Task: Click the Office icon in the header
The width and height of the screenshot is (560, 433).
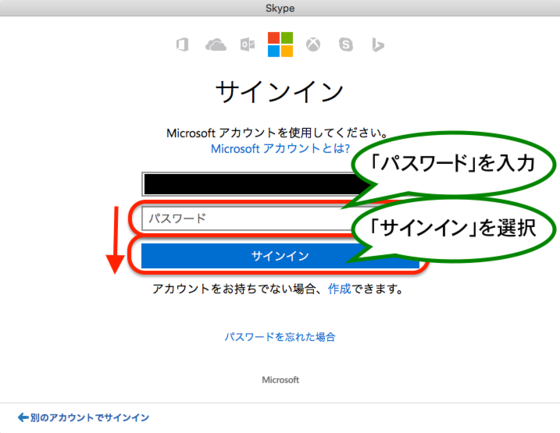Action: [x=182, y=45]
